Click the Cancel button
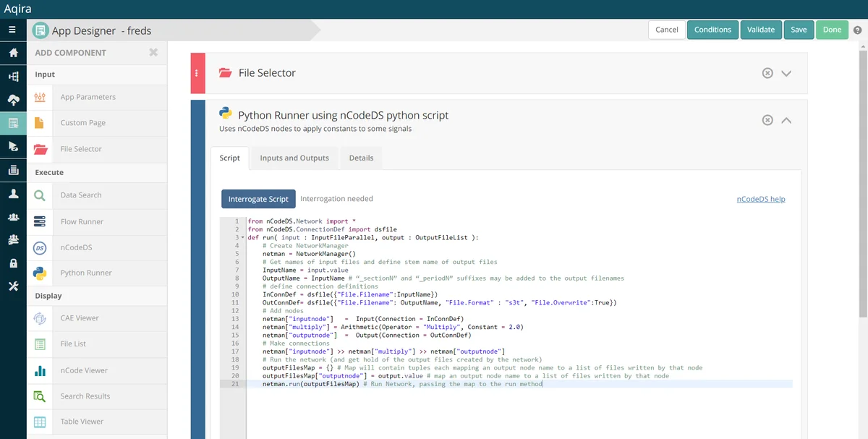 coord(667,30)
